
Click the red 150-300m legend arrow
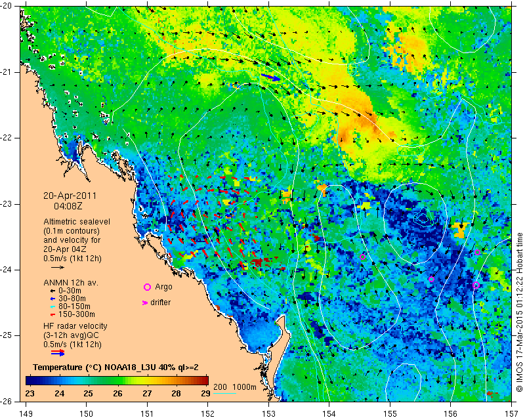52,314
